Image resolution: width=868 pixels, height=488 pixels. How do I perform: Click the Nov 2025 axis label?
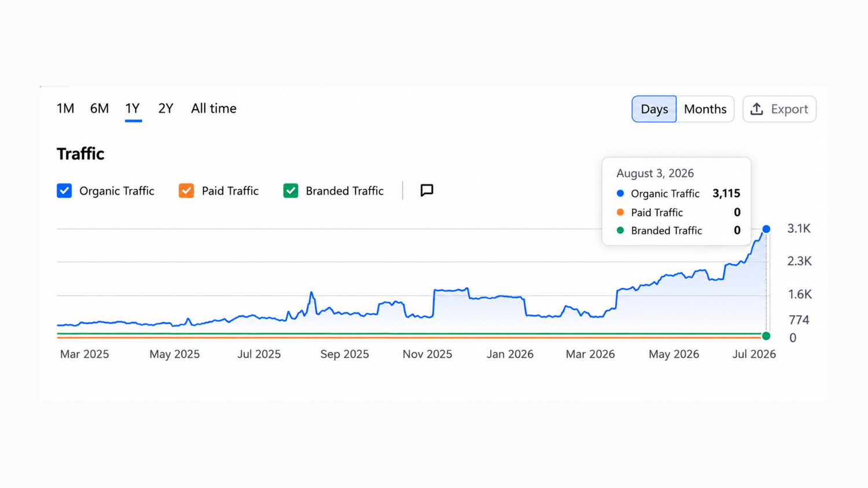(x=427, y=354)
